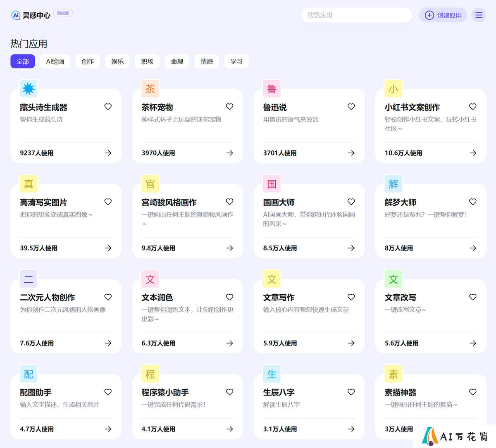Open 小红书文案创作 via its arrow
Viewport: 496px width, 448px height.
click(472, 153)
